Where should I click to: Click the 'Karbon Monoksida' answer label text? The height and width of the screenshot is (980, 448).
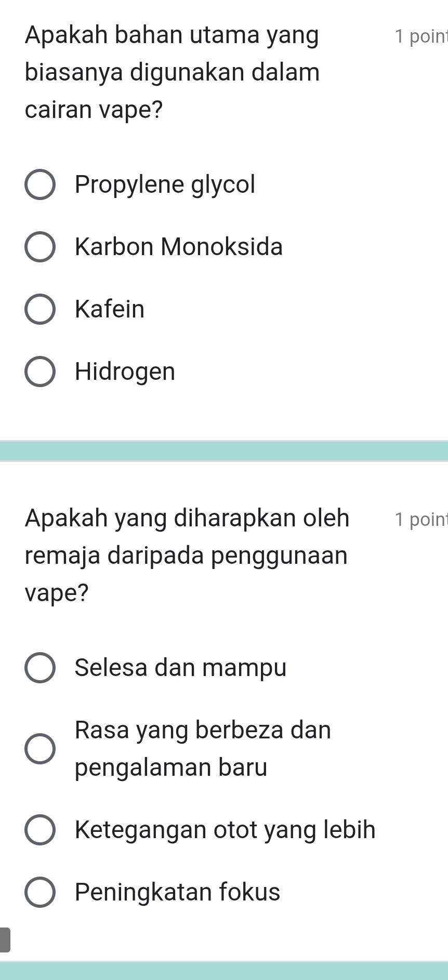click(x=179, y=247)
